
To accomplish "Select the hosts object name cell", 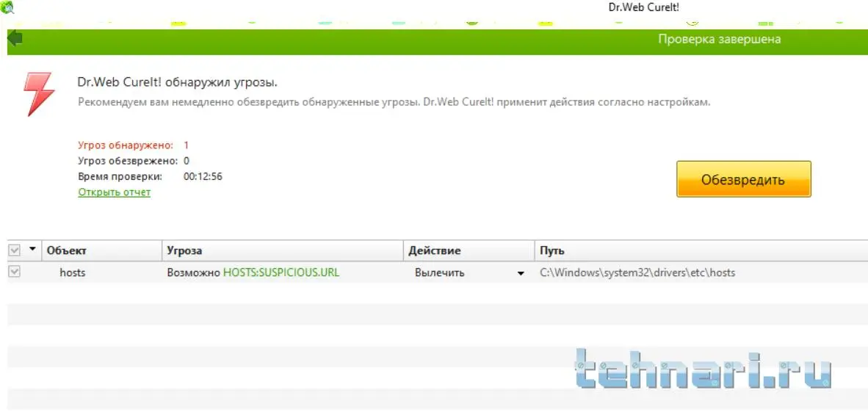I will [73, 273].
